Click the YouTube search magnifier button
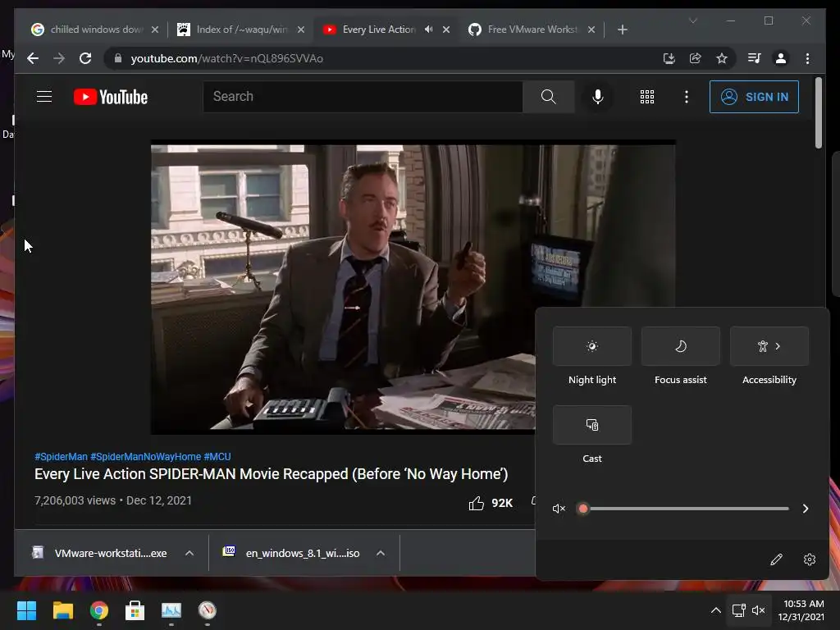The height and width of the screenshot is (630, 840). 548,97
